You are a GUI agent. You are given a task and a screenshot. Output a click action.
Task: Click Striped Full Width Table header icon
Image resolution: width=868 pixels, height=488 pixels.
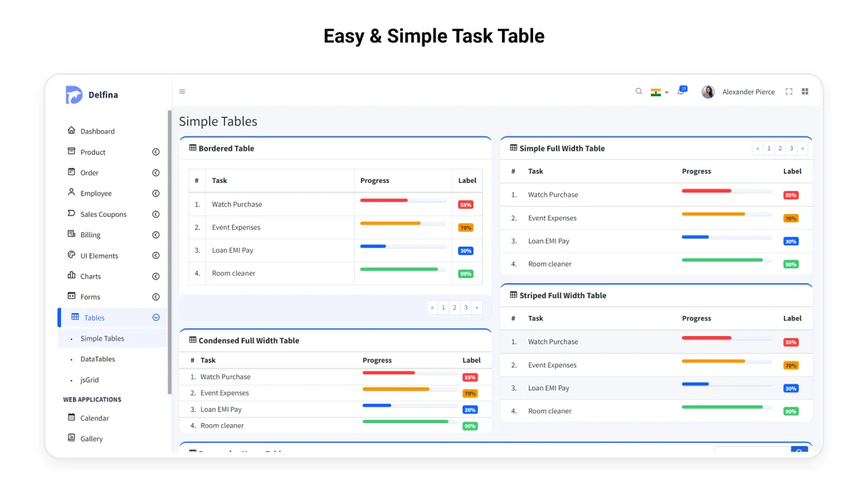click(513, 295)
